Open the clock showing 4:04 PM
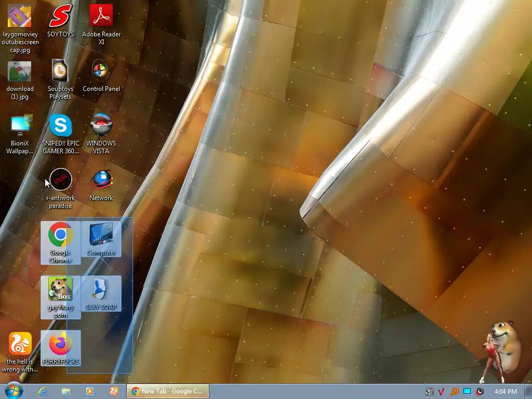The width and height of the screenshot is (532, 399). click(x=506, y=392)
